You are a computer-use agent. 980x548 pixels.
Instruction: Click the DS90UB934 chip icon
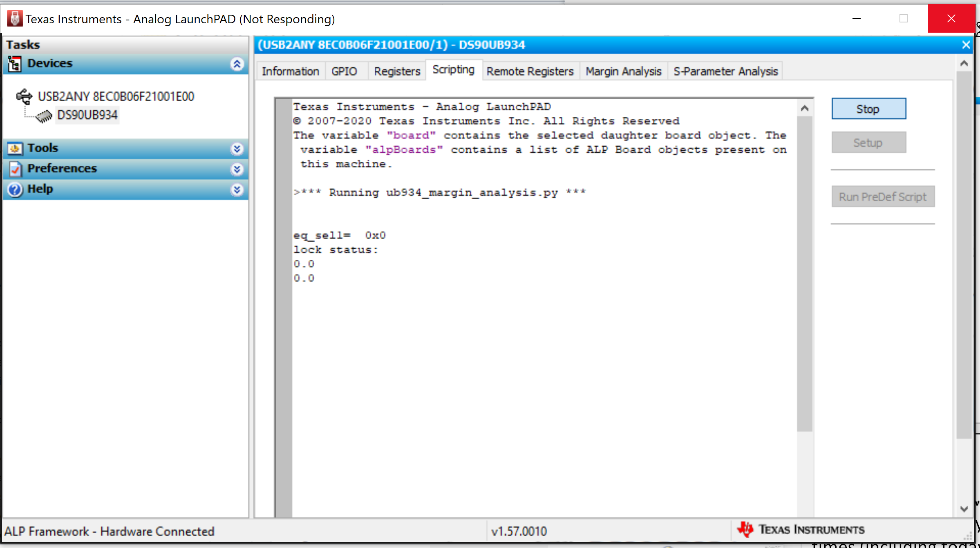click(44, 116)
